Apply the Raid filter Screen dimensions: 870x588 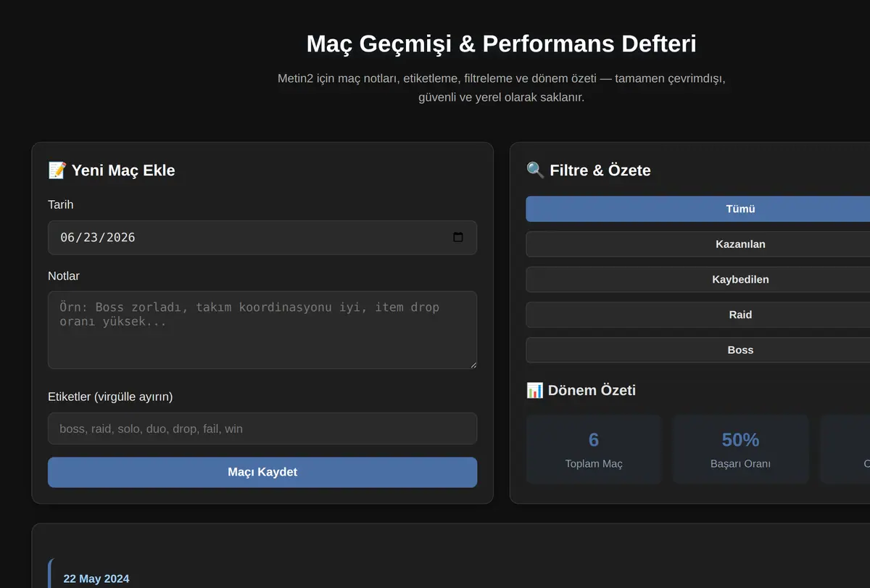[x=740, y=315]
